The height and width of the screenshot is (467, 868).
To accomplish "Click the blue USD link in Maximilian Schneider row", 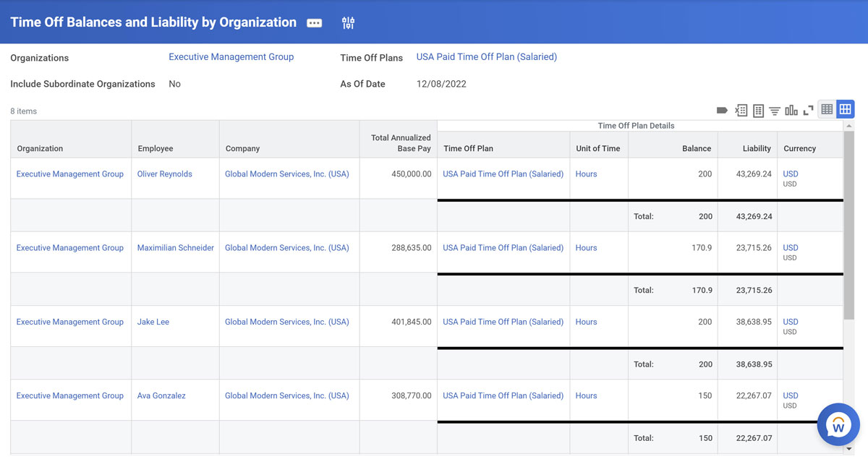I will [791, 248].
